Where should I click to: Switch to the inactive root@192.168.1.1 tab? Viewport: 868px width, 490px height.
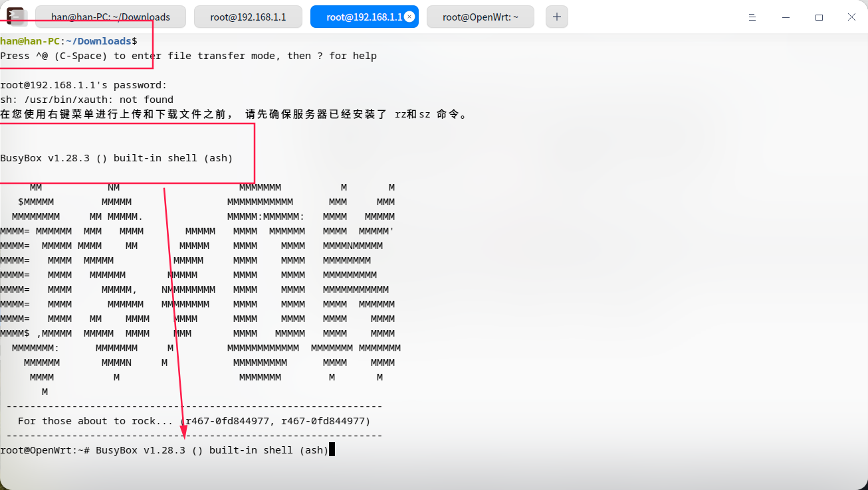[248, 17]
